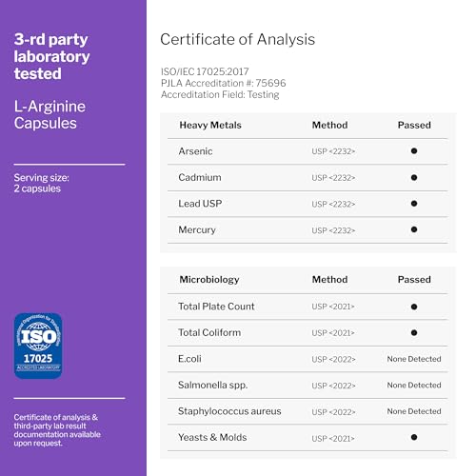Click E.coli None Detected result

pos(414,359)
